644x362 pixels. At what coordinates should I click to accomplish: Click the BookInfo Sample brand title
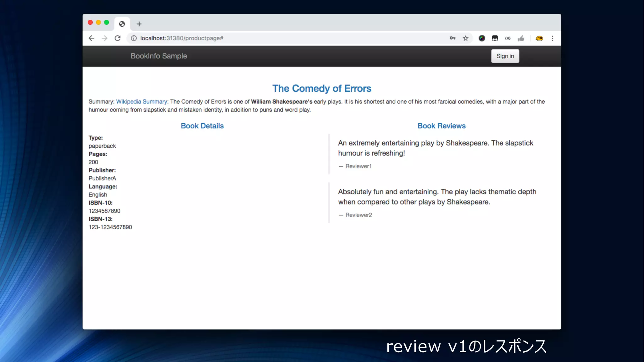(x=158, y=56)
